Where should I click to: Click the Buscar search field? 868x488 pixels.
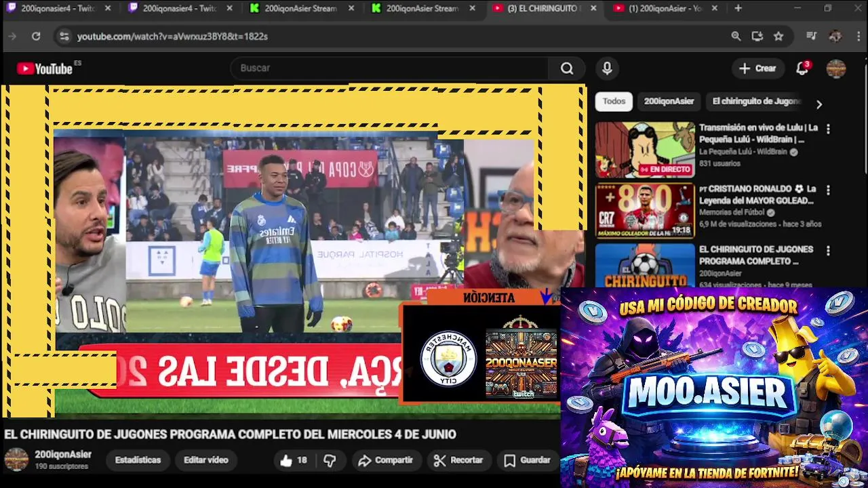click(390, 68)
